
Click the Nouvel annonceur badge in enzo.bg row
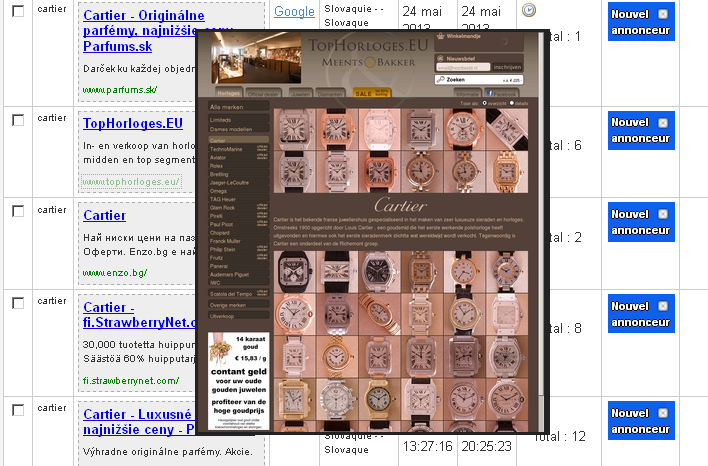(x=641, y=222)
